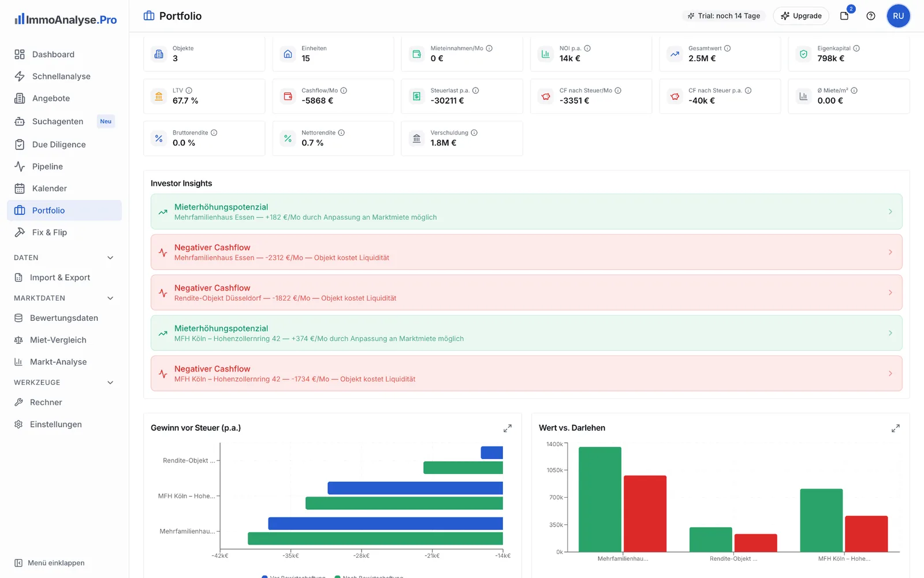Click the Markt-Analyse chart icon
The height and width of the screenshot is (578, 924).
[18, 362]
